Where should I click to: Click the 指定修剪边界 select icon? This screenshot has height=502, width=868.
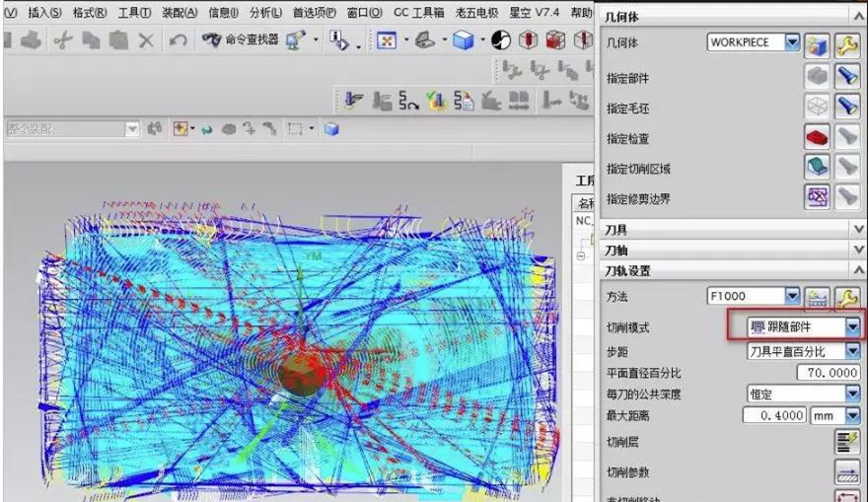point(817,199)
